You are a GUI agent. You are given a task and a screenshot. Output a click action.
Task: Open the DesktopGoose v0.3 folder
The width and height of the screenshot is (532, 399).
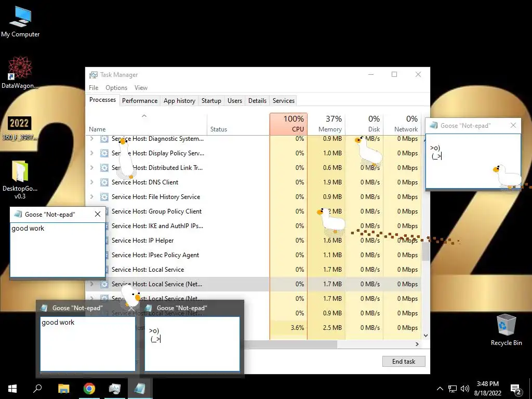[x=20, y=179]
